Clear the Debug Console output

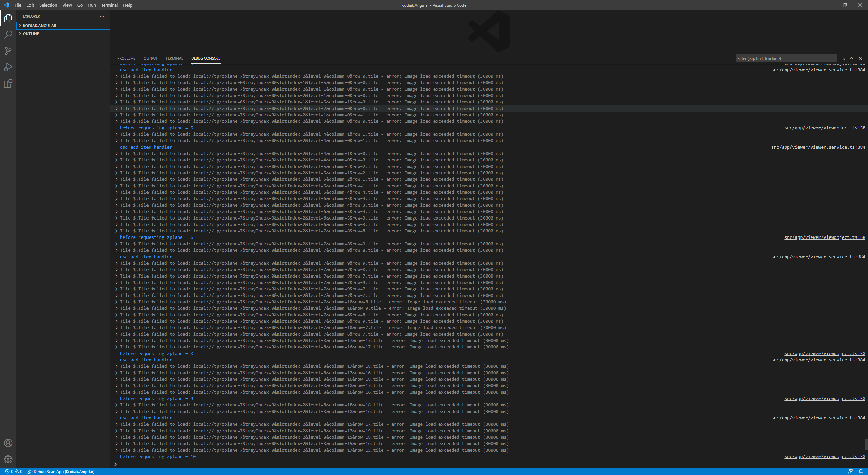point(843,58)
